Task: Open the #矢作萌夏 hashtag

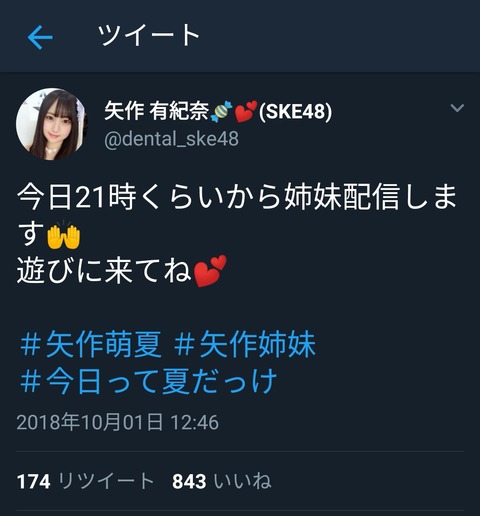Action: click(91, 344)
